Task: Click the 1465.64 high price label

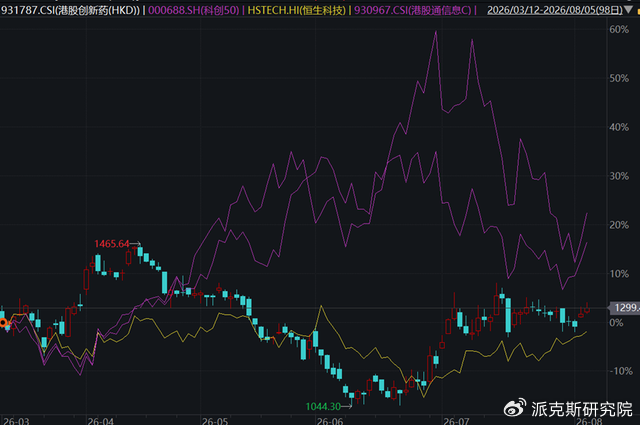Action: 112,244
